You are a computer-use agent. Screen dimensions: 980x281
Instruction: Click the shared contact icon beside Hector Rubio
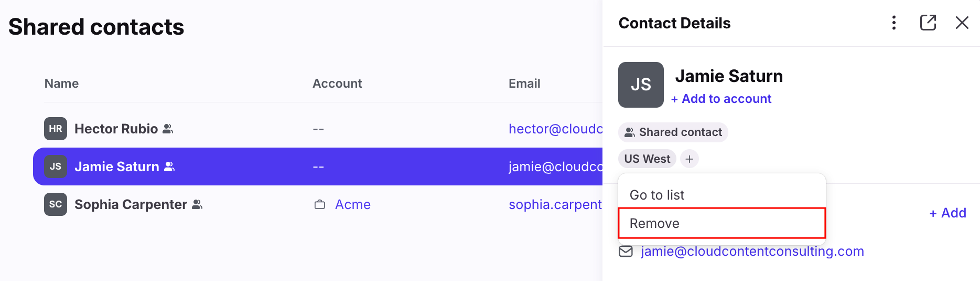(168, 129)
